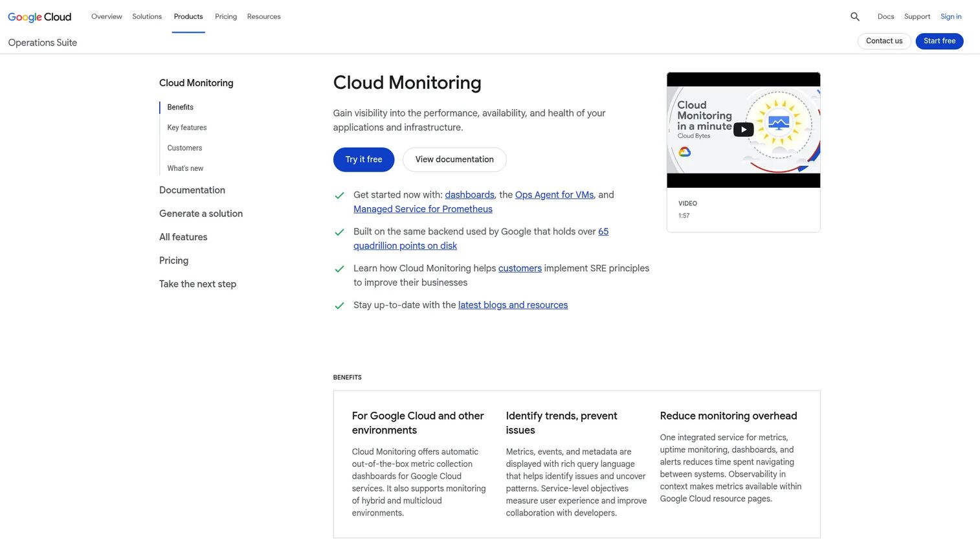Click For Google Cloud and other environments heading
The width and height of the screenshot is (980, 551).
(x=418, y=423)
